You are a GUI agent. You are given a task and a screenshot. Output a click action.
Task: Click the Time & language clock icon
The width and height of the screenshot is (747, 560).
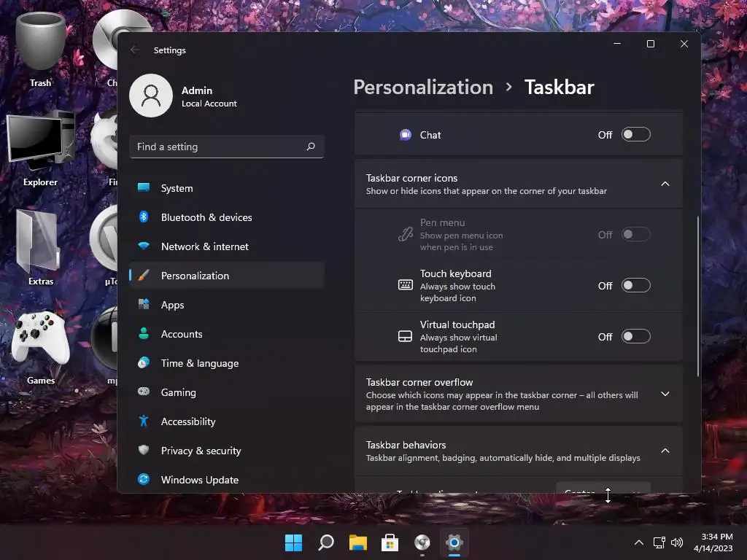(144, 363)
